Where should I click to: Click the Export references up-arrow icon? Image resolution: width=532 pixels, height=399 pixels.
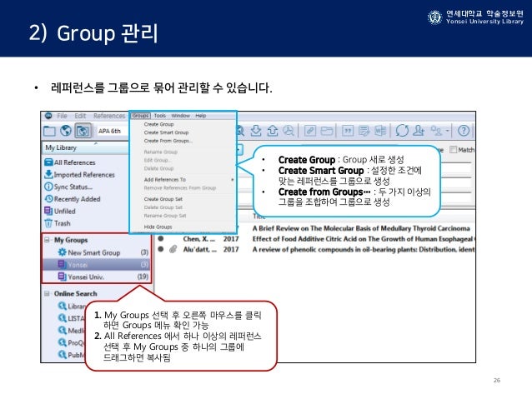click(x=272, y=131)
